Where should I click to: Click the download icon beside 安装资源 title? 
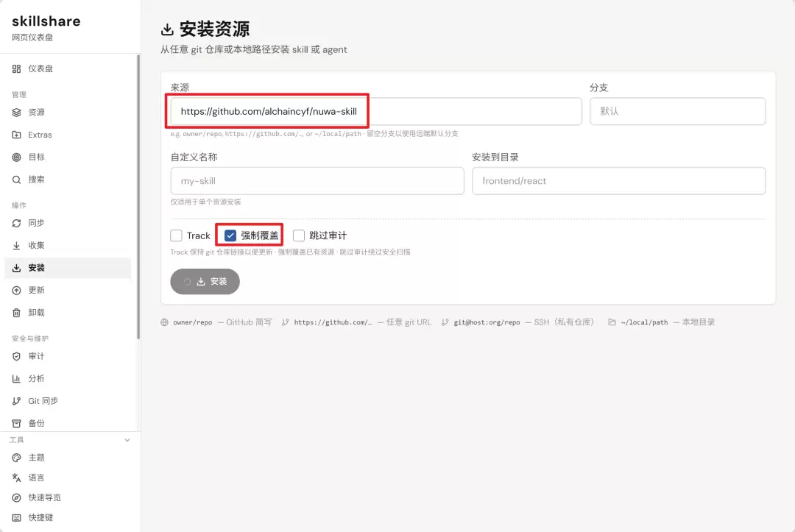[x=167, y=29]
